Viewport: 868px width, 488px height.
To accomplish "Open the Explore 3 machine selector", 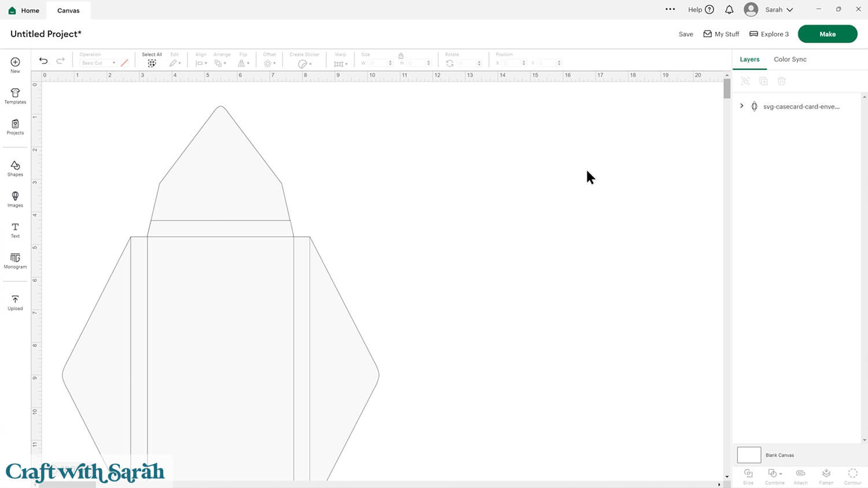I will pyautogui.click(x=769, y=34).
